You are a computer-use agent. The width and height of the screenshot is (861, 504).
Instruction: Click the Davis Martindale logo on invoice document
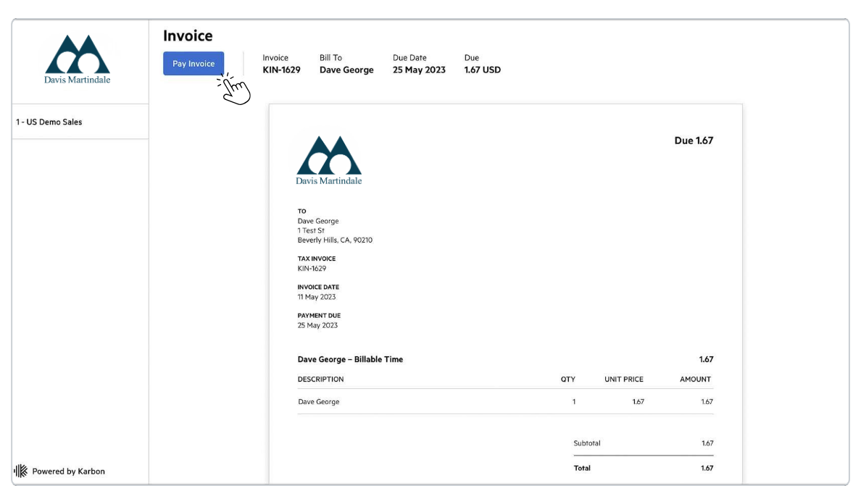click(x=329, y=160)
